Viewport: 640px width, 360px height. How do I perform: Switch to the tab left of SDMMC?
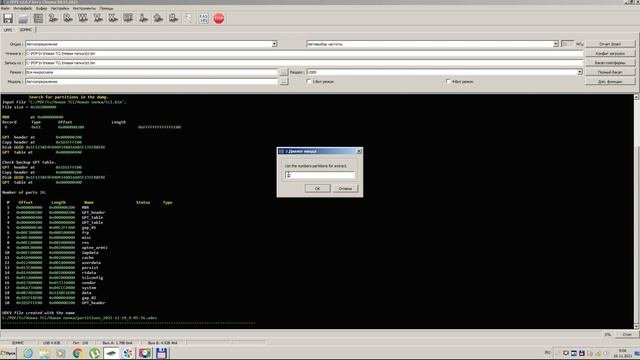(x=8, y=30)
